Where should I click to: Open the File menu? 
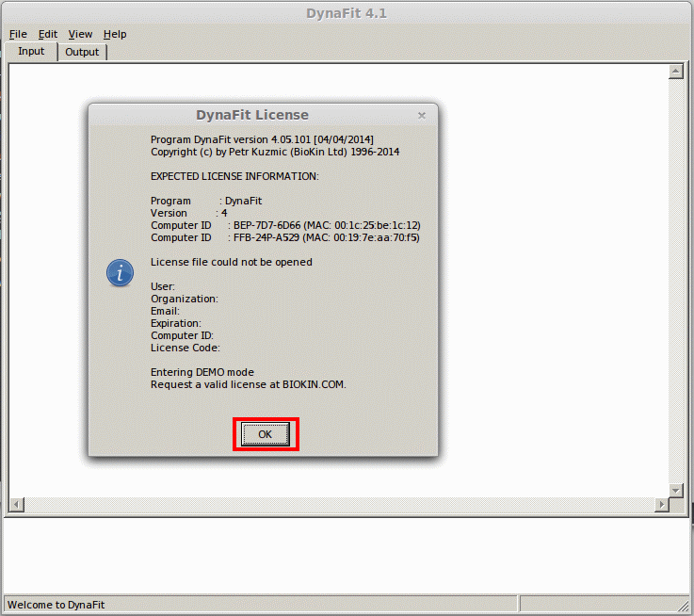pyautogui.click(x=18, y=34)
